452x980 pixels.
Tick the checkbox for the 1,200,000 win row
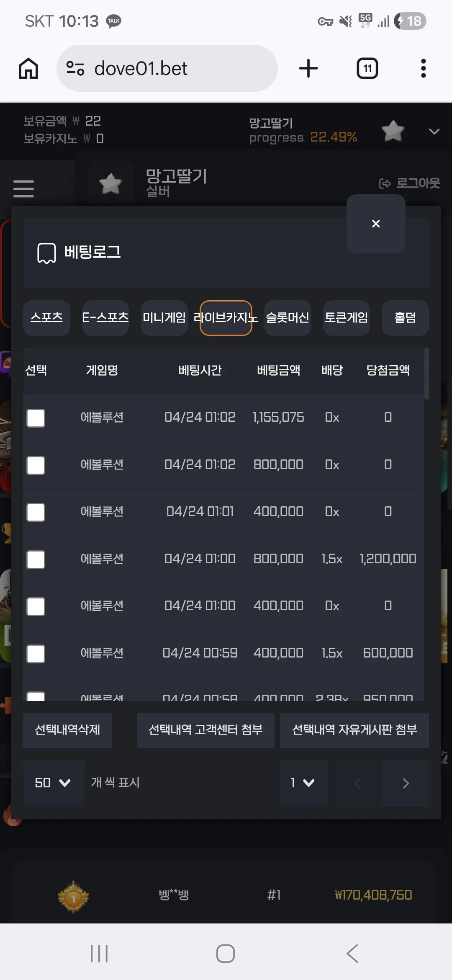tap(36, 559)
